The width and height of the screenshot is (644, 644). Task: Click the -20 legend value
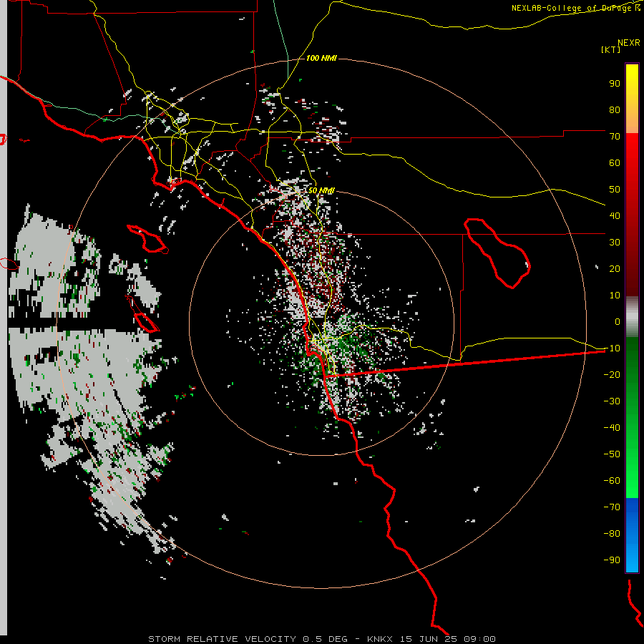[612, 375]
